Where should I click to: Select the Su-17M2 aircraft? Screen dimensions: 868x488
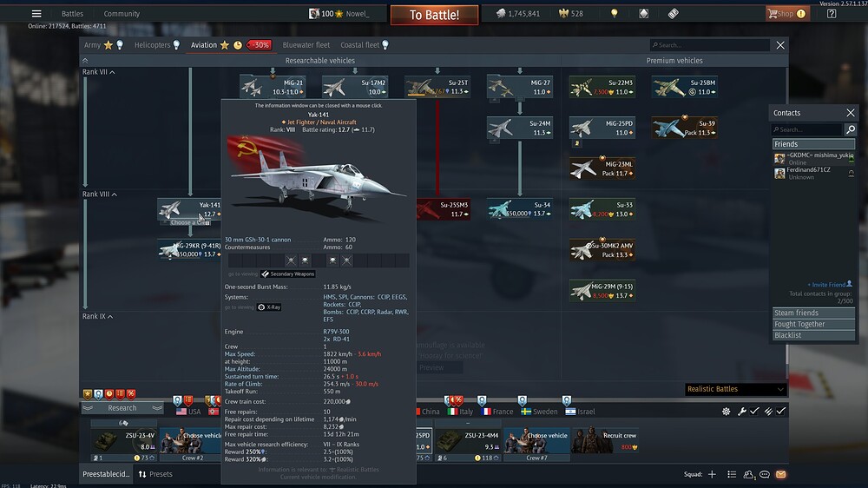355,87
